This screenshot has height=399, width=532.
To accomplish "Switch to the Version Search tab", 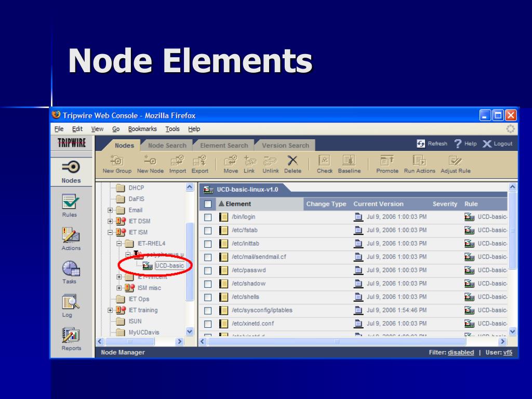I will point(285,145).
